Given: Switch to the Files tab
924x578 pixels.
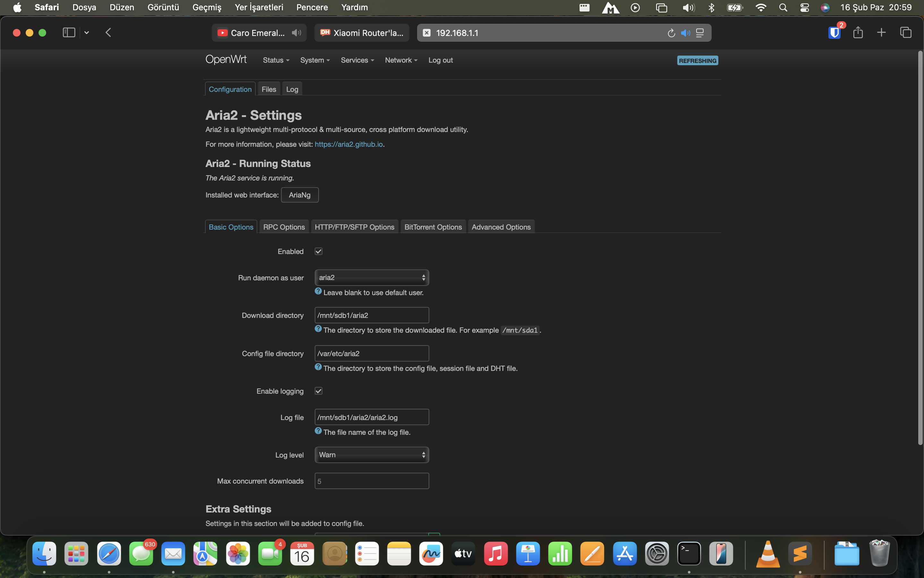Looking at the screenshot, I should pyautogui.click(x=269, y=89).
